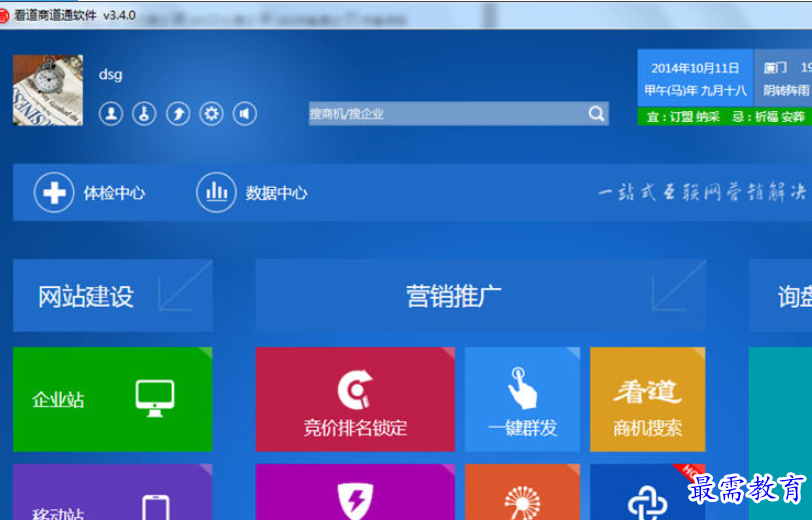Open the key password icon
812x520 pixels.
pyautogui.click(x=144, y=113)
